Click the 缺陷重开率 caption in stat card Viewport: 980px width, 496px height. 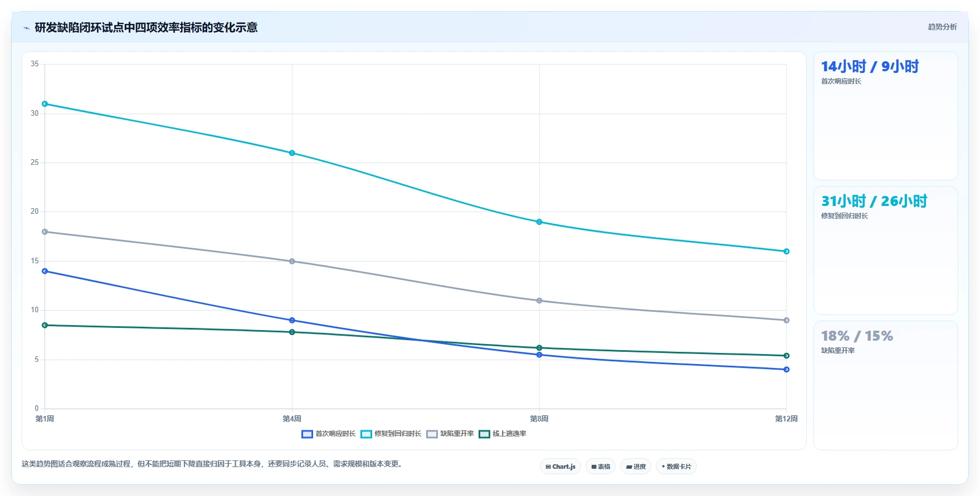tap(838, 351)
